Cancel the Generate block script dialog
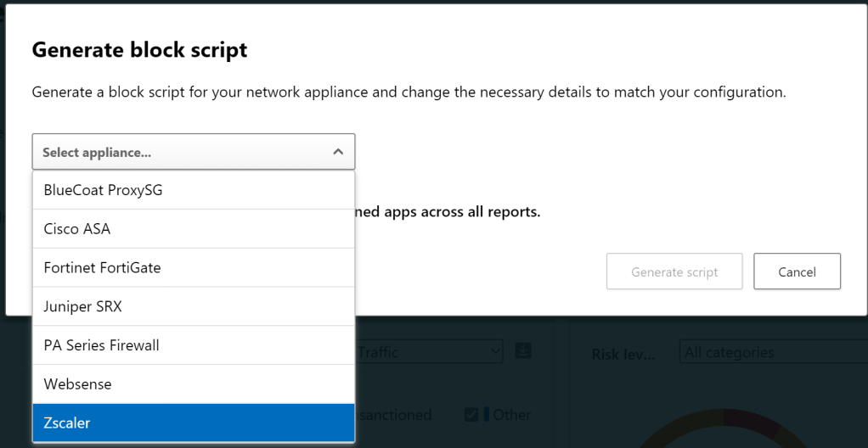Image resolution: width=868 pixels, height=448 pixels. point(797,272)
